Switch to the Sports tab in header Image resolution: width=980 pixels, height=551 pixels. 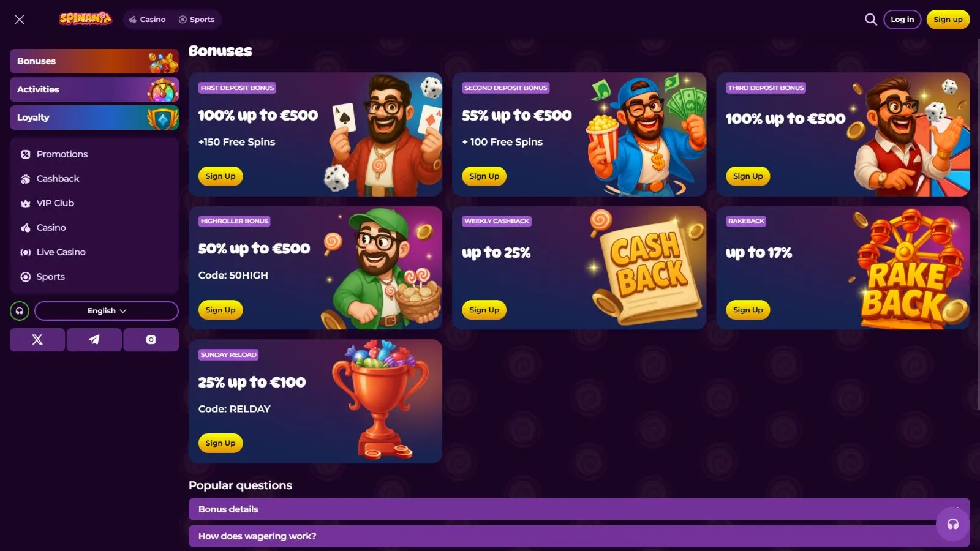coord(197,20)
